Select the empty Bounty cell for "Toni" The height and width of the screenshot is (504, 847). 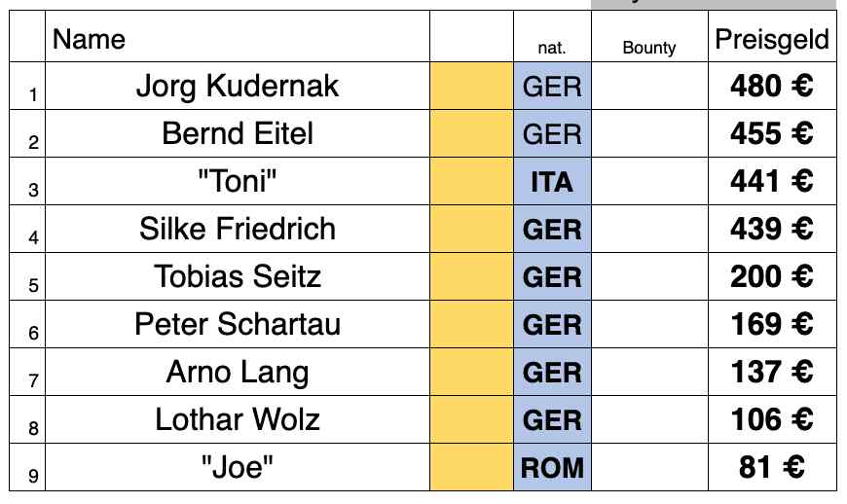coord(648,181)
